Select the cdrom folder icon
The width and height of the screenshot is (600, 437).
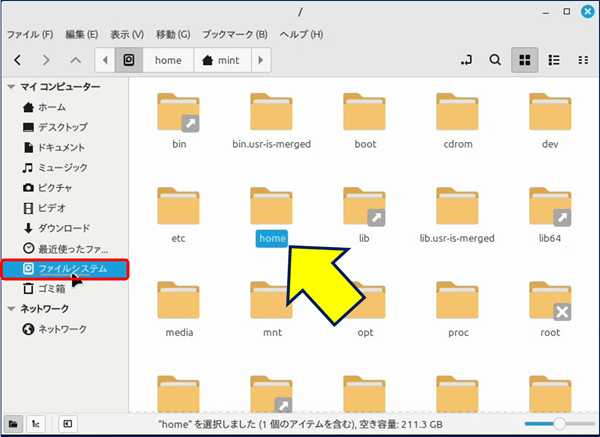click(x=457, y=112)
